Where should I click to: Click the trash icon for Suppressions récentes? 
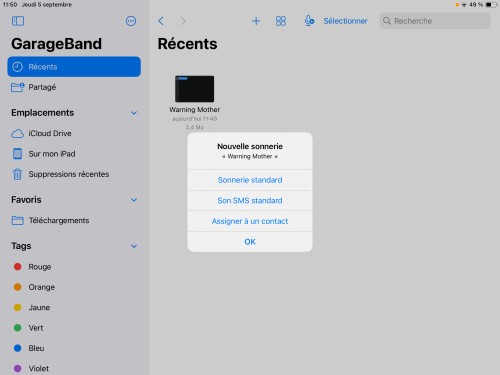coord(17,174)
